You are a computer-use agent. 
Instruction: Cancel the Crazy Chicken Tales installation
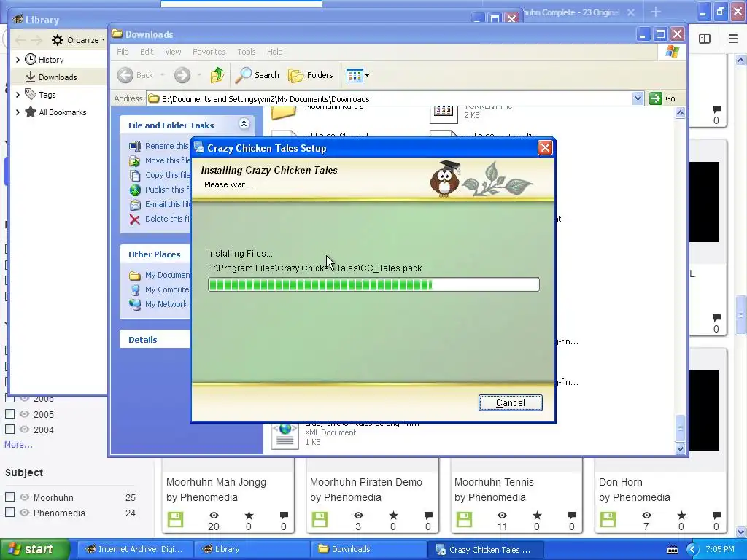pos(510,402)
